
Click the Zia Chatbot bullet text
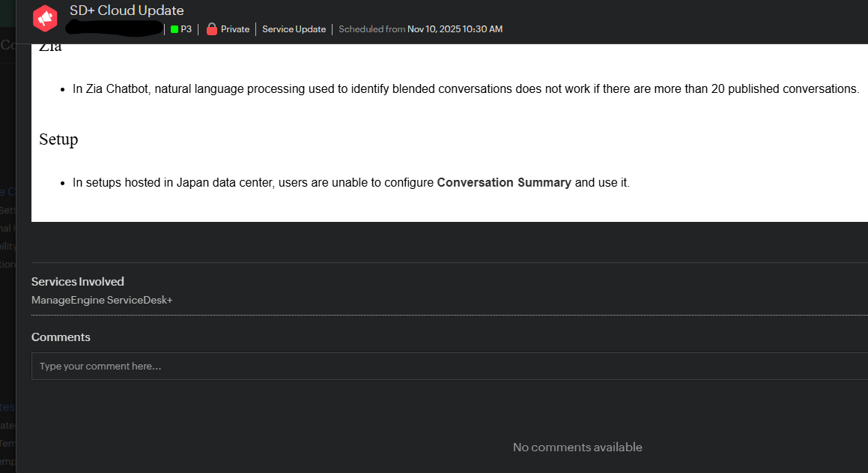pyautogui.click(x=465, y=89)
